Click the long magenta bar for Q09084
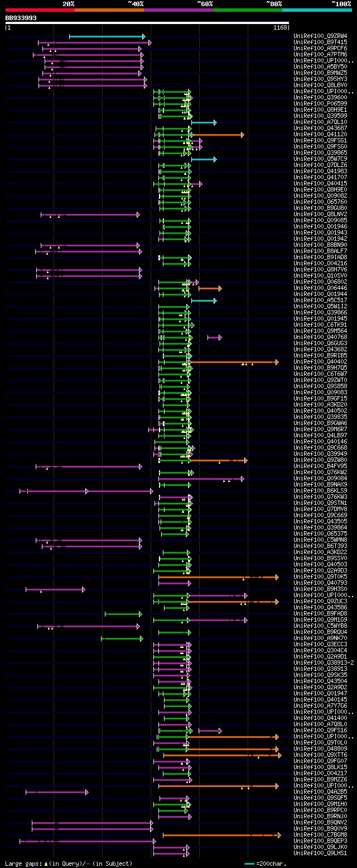The height and width of the screenshot is (868, 357). (201, 479)
